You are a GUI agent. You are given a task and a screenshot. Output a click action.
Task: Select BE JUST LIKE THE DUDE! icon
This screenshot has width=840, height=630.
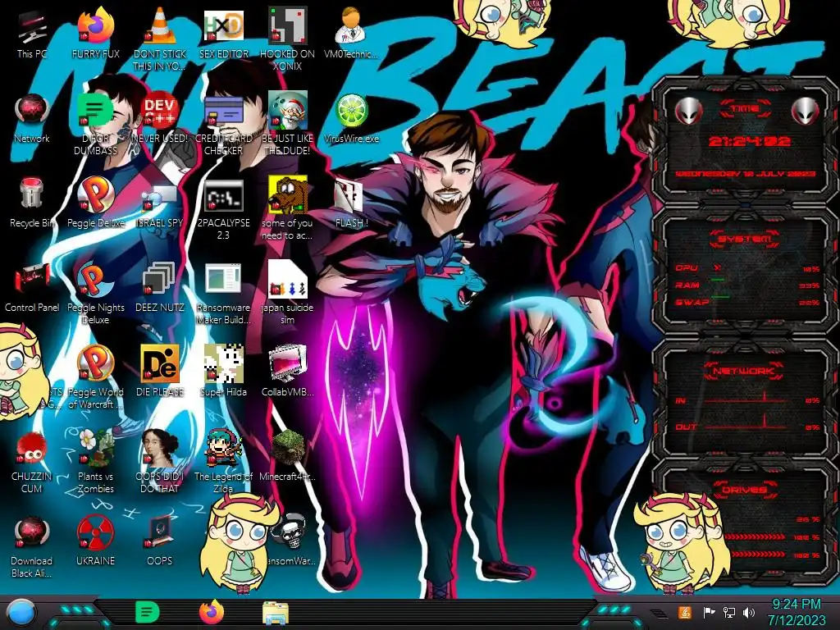pyautogui.click(x=288, y=123)
